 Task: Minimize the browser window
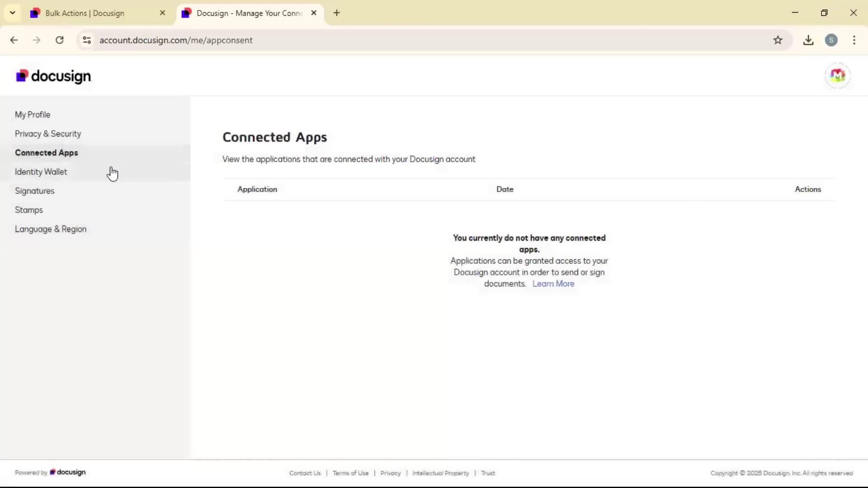click(795, 13)
